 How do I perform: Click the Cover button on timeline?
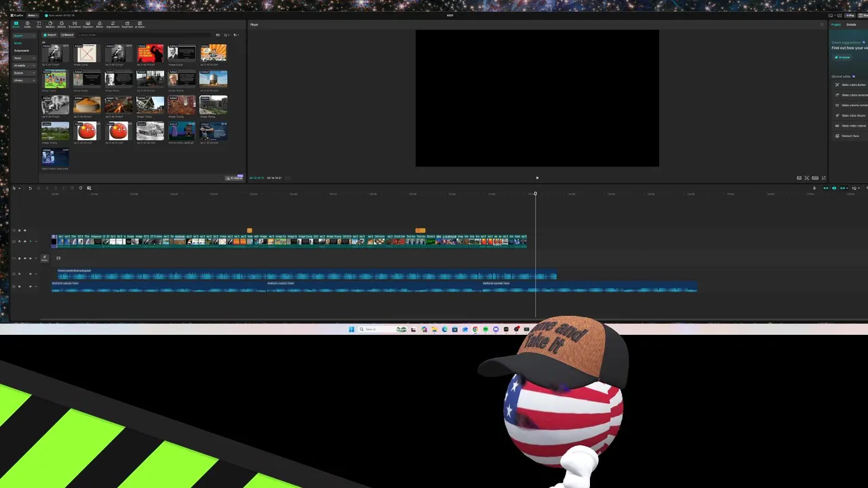tap(45, 258)
